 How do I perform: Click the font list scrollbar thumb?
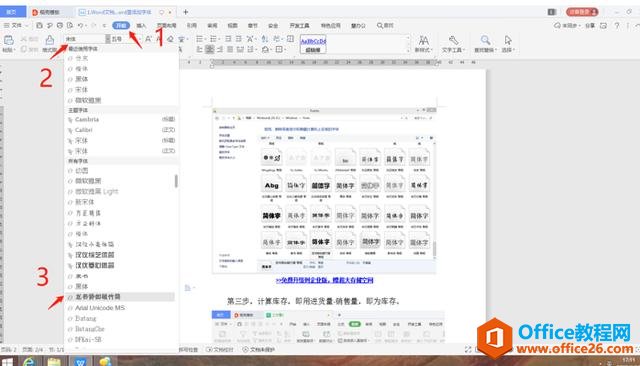(176, 181)
